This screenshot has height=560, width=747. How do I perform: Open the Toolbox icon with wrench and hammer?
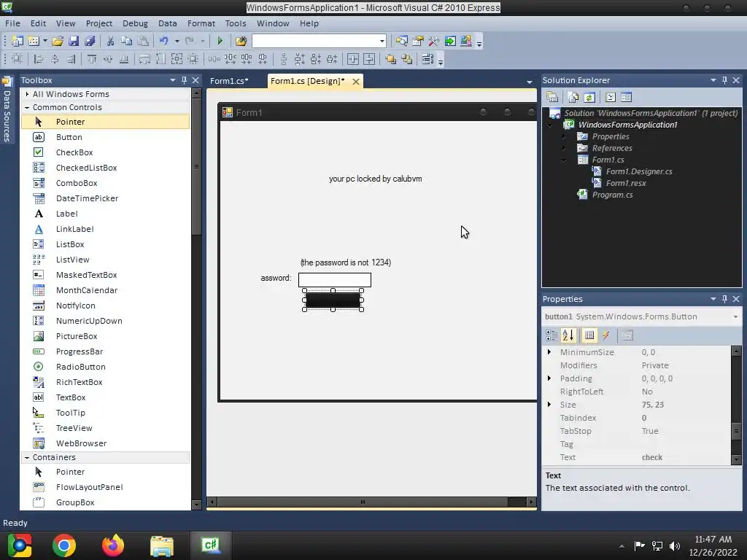[434, 41]
